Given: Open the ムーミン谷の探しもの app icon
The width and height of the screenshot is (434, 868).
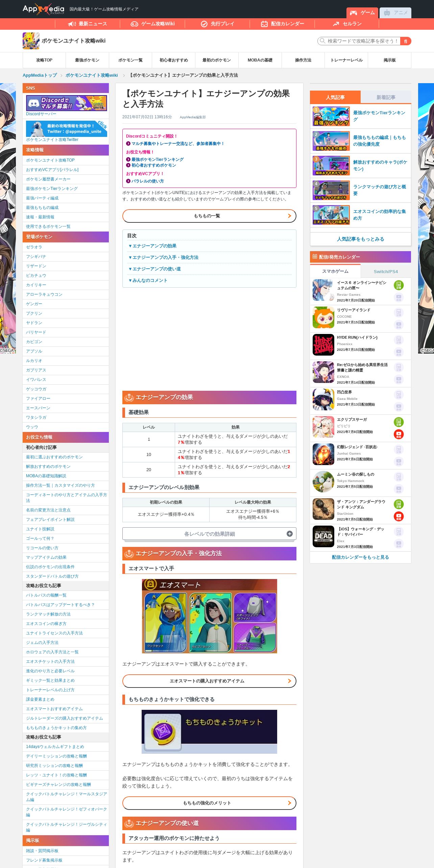Looking at the screenshot, I should tap(323, 482).
